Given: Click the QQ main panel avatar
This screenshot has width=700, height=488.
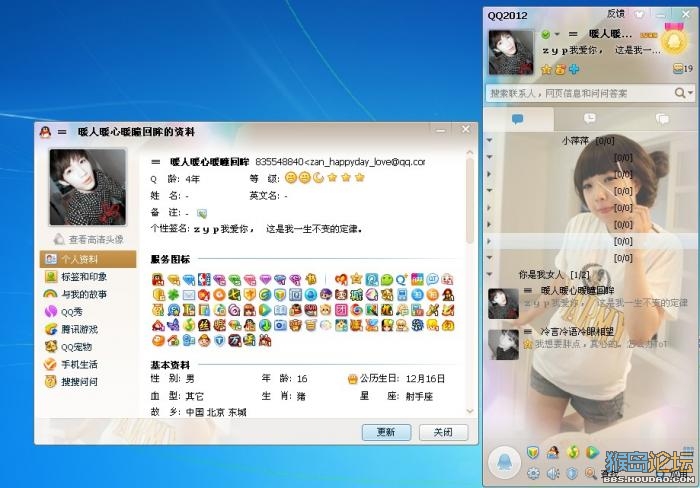Looking at the screenshot, I should (x=511, y=52).
